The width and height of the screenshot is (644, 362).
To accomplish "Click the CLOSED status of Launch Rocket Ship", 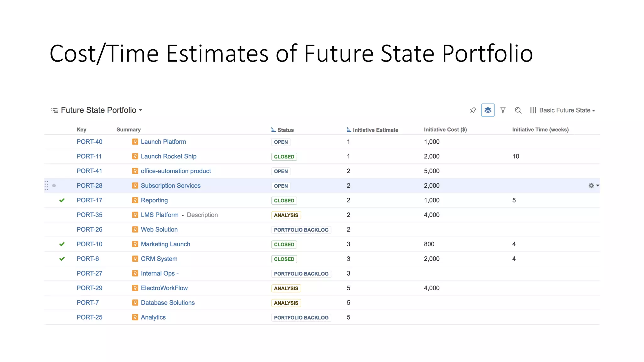I will click(x=284, y=157).
